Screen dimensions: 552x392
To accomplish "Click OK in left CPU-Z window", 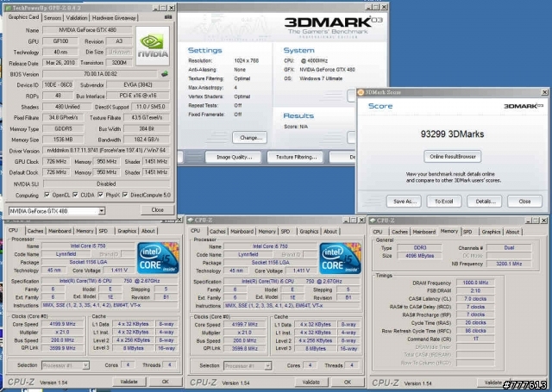I will (x=165, y=382).
